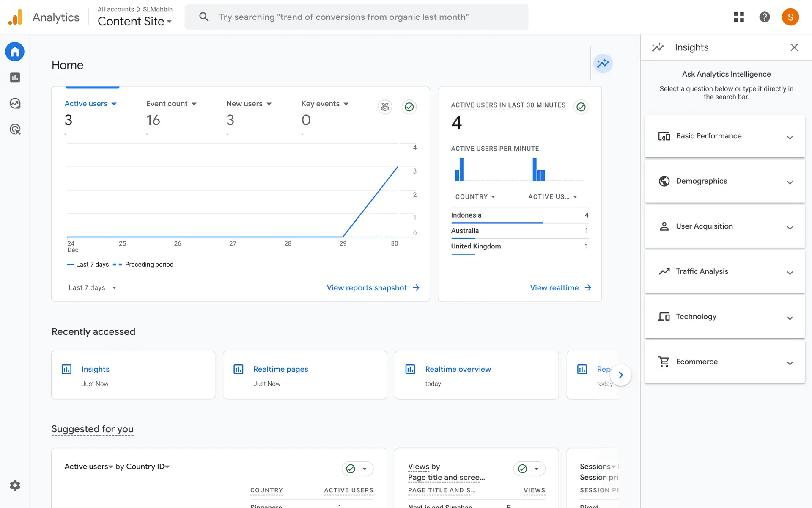Click the Google apps grid icon
The width and height of the screenshot is (812, 508).
click(738, 17)
